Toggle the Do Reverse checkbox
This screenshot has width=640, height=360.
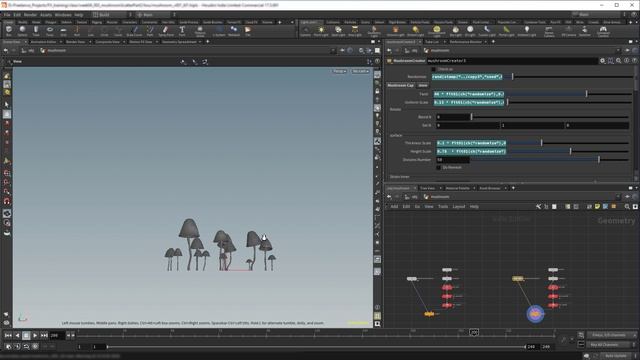(x=438, y=168)
